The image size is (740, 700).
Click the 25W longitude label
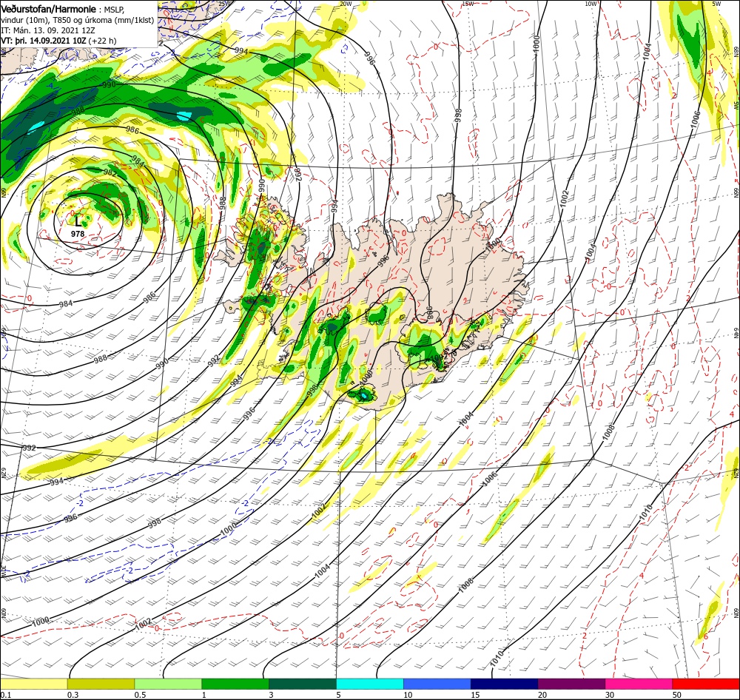tap(225, 4)
